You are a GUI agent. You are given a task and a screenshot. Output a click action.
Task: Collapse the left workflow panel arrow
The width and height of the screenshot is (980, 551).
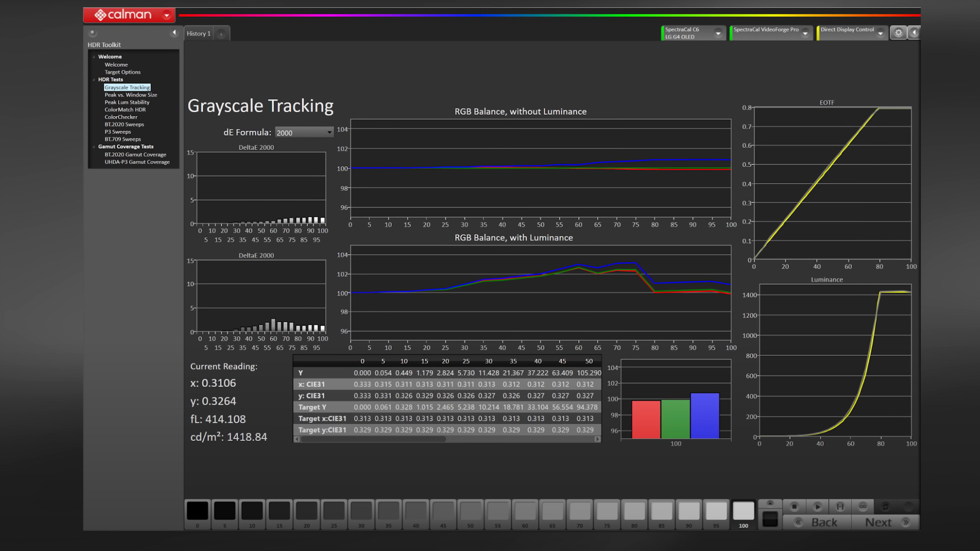(174, 32)
